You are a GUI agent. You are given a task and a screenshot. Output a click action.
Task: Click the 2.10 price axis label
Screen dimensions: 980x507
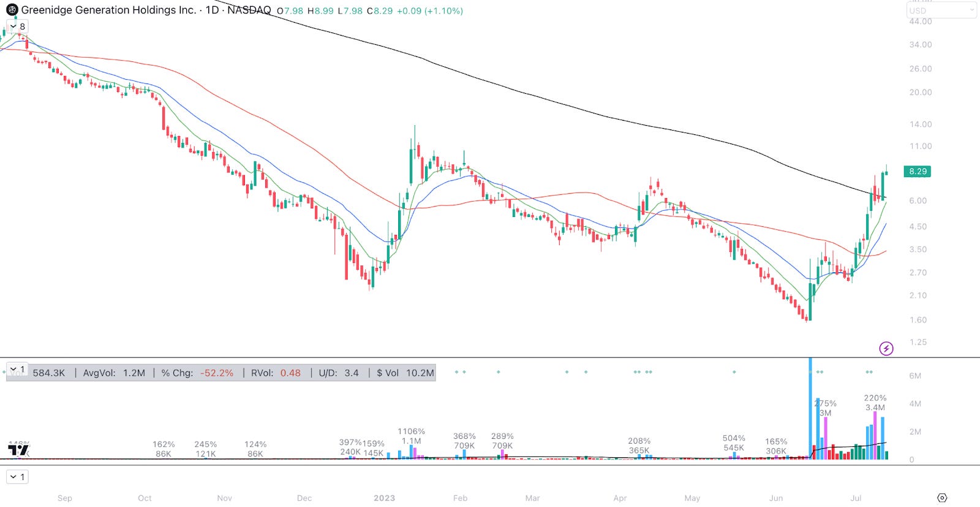[x=918, y=295]
